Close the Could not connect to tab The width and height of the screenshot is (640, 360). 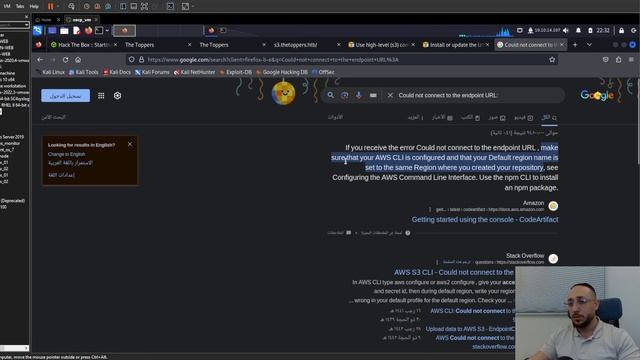pos(562,45)
